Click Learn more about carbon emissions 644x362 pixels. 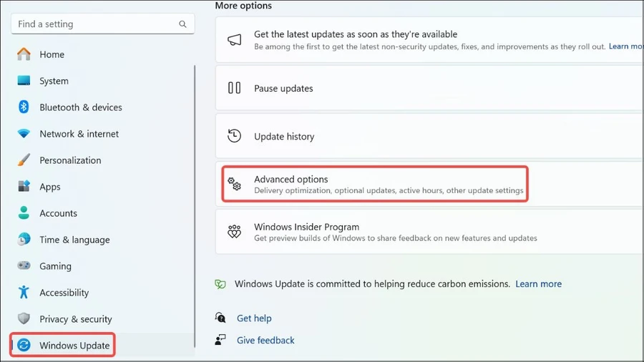click(x=538, y=283)
